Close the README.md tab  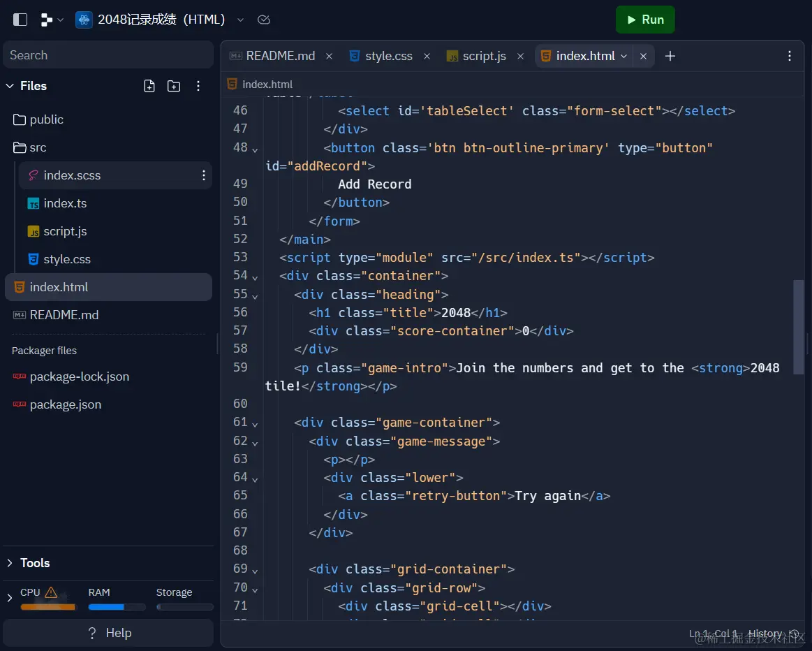click(329, 56)
